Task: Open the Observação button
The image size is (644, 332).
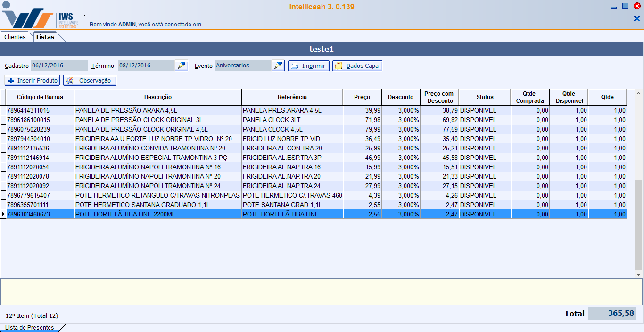Action: point(90,81)
